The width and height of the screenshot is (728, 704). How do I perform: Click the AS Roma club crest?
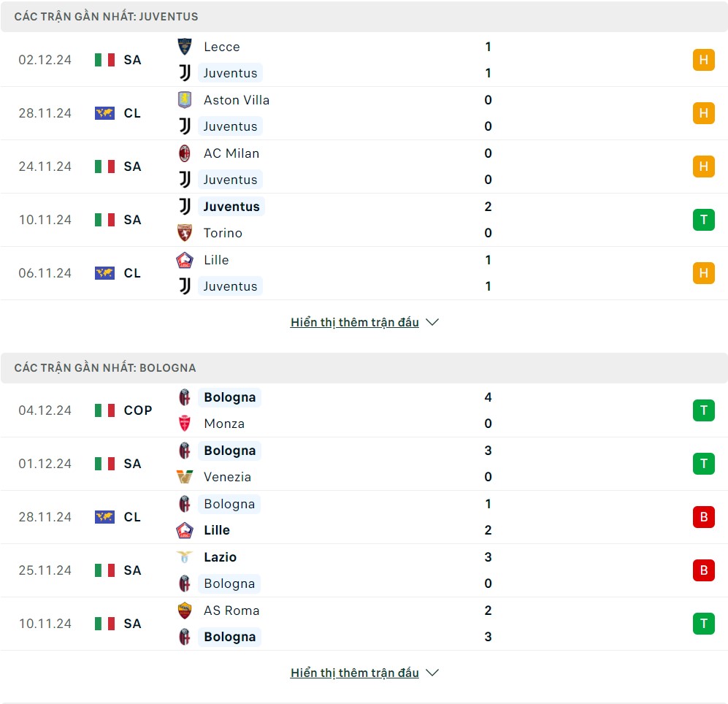click(x=185, y=611)
